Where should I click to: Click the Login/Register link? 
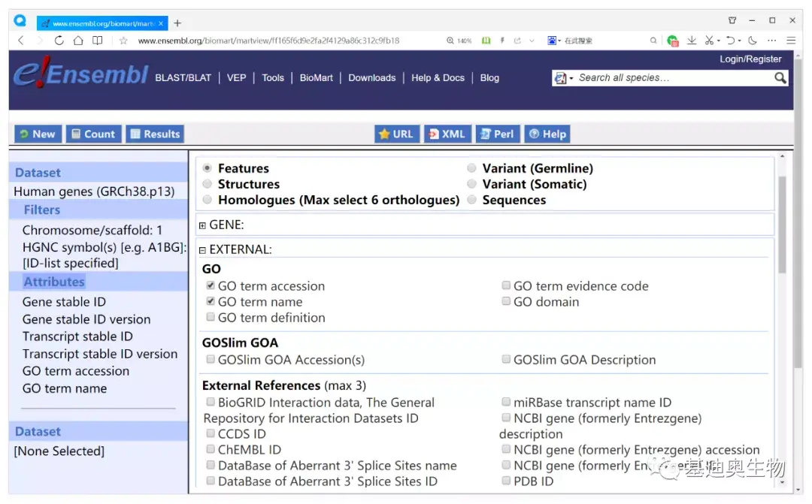(x=750, y=59)
